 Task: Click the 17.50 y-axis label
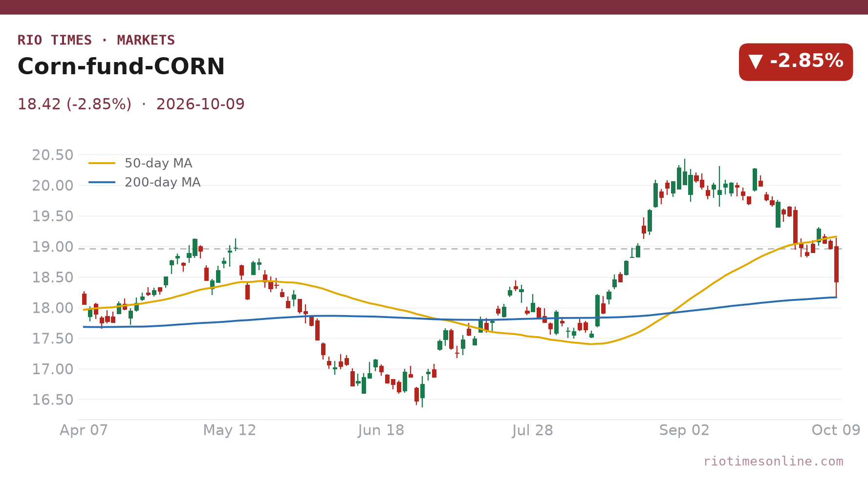(x=53, y=339)
